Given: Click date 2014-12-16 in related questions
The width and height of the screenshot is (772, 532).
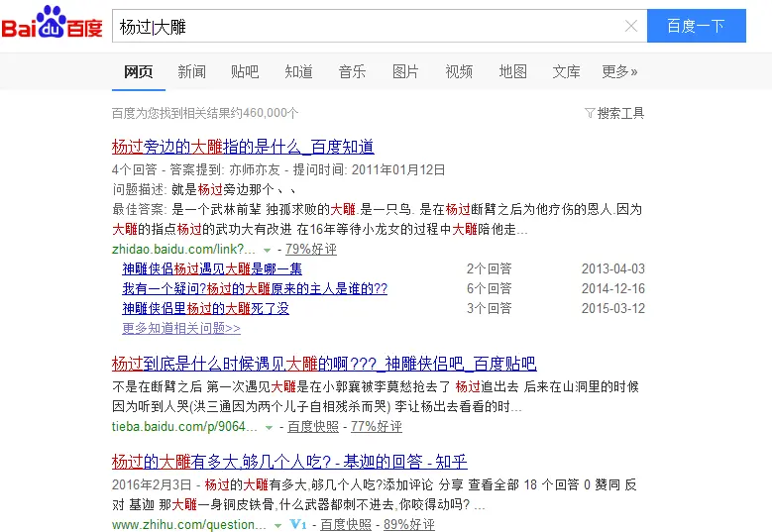Looking at the screenshot, I should pos(613,288).
